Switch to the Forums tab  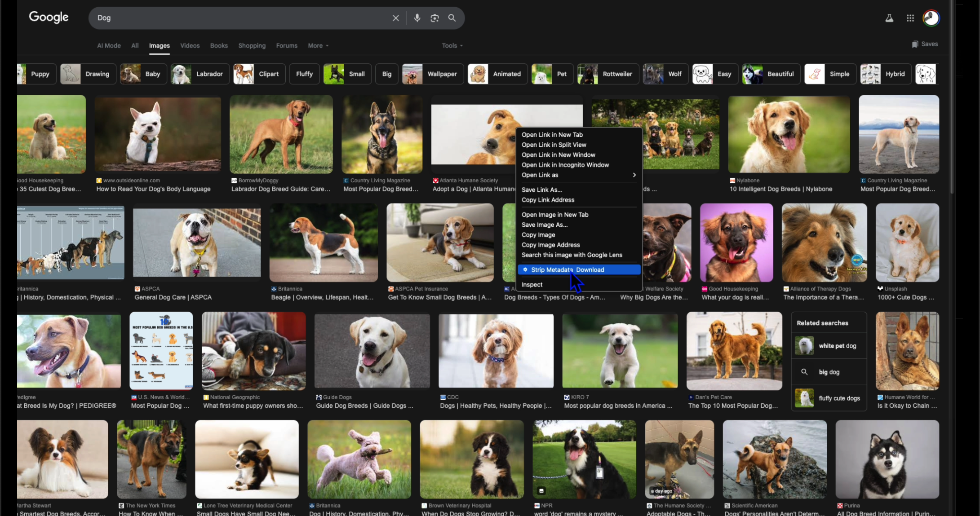pos(287,46)
